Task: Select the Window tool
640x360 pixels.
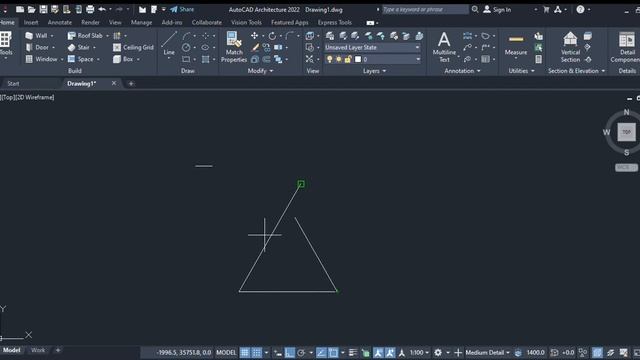Action: (41, 59)
